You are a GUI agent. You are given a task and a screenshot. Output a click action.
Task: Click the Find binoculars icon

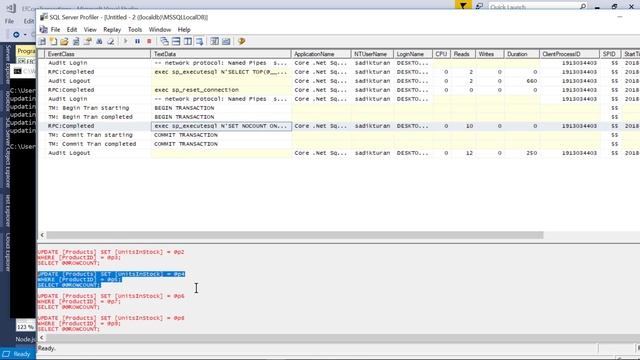coord(99,41)
